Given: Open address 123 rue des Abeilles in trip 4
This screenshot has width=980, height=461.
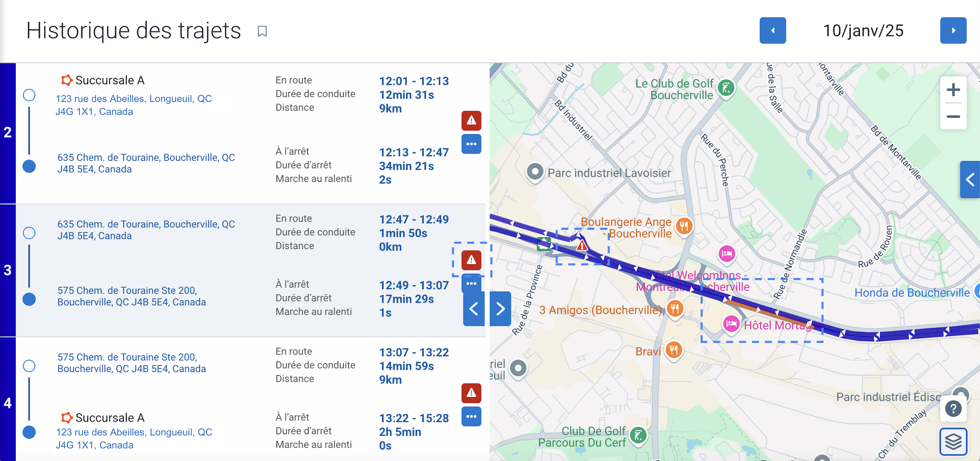Looking at the screenshot, I should coord(134,438).
